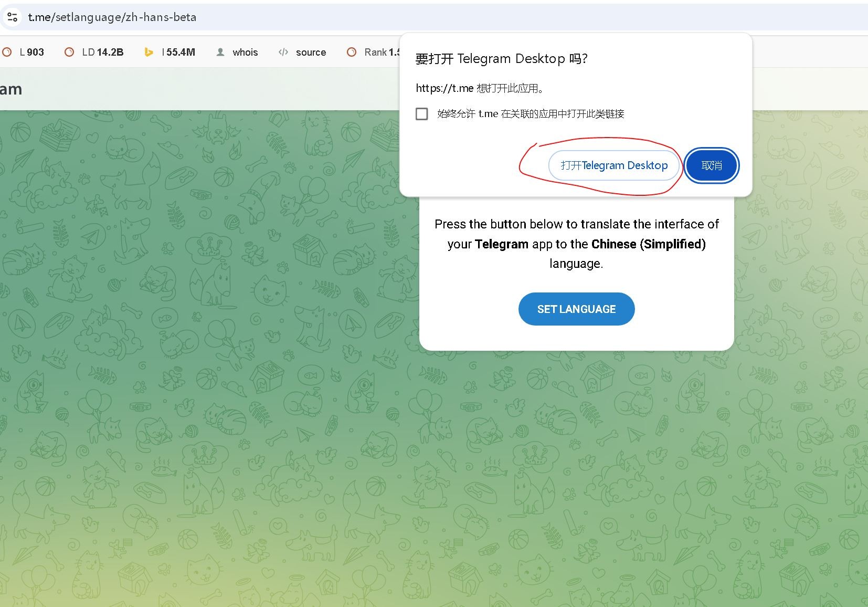
Task: Open the whois toolbar item
Action: pos(237,52)
